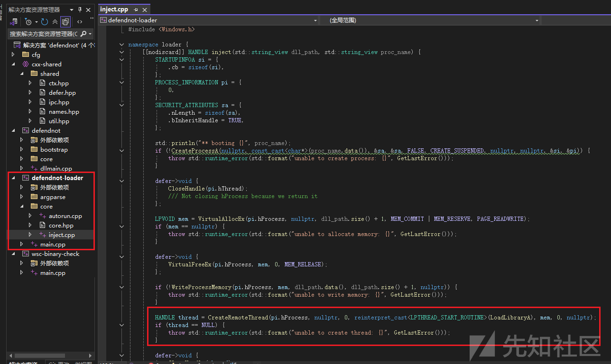The height and width of the screenshot is (364, 611).
Task: Fold the STARTUPINFOA si initializer
Action: point(121,60)
